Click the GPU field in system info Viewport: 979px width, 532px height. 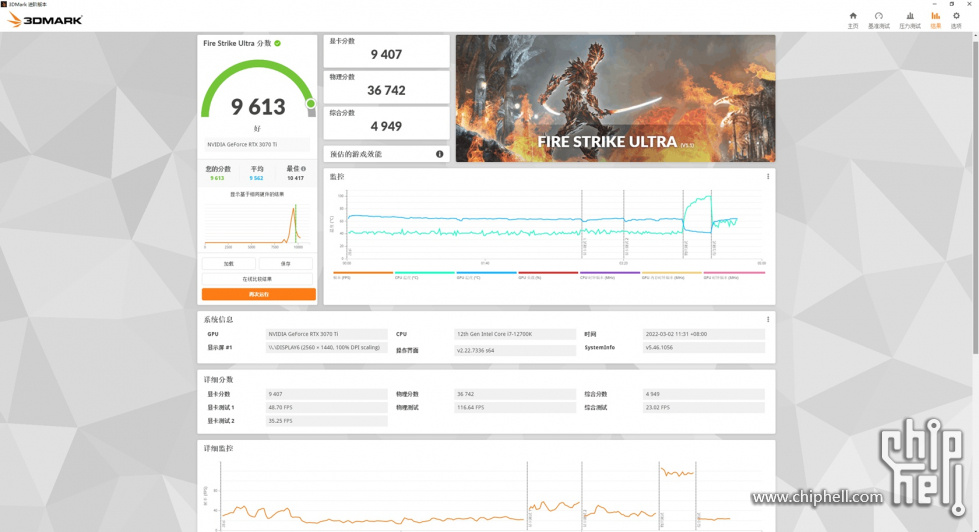pos(327,334)
